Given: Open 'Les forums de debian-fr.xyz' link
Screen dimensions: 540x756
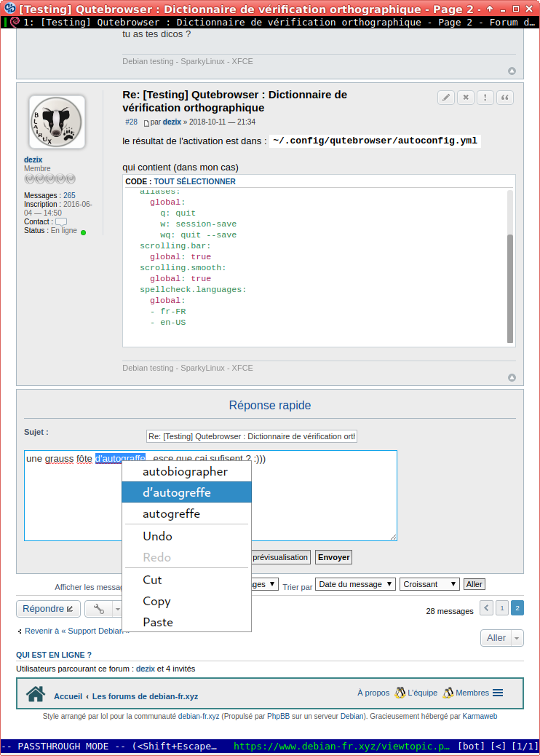Looking at the screenshot, I should pos(145,696).
